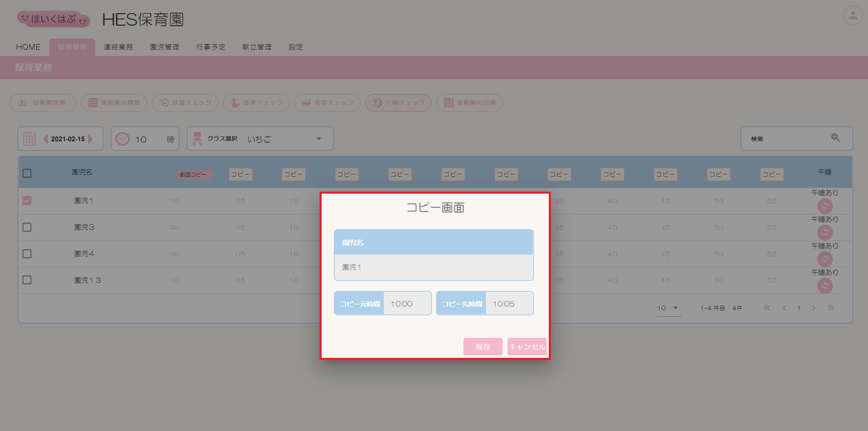Jump to first page of table

point(767,308)
